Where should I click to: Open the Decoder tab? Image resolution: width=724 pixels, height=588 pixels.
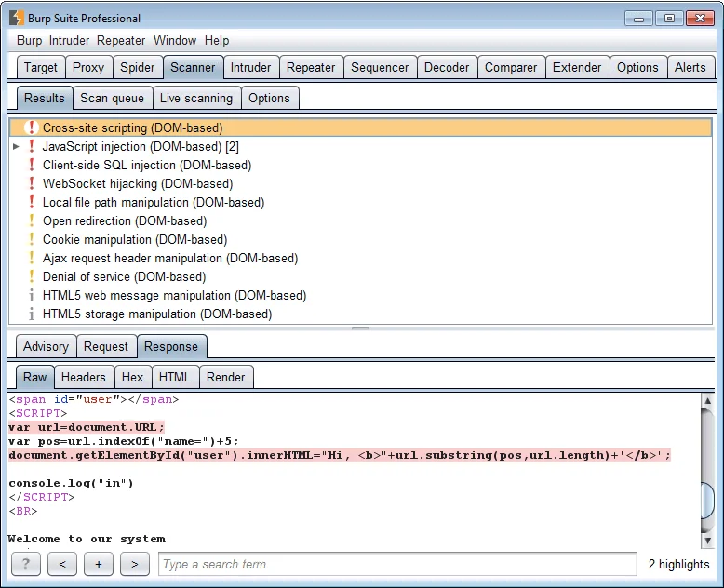(x=447, y=67)
